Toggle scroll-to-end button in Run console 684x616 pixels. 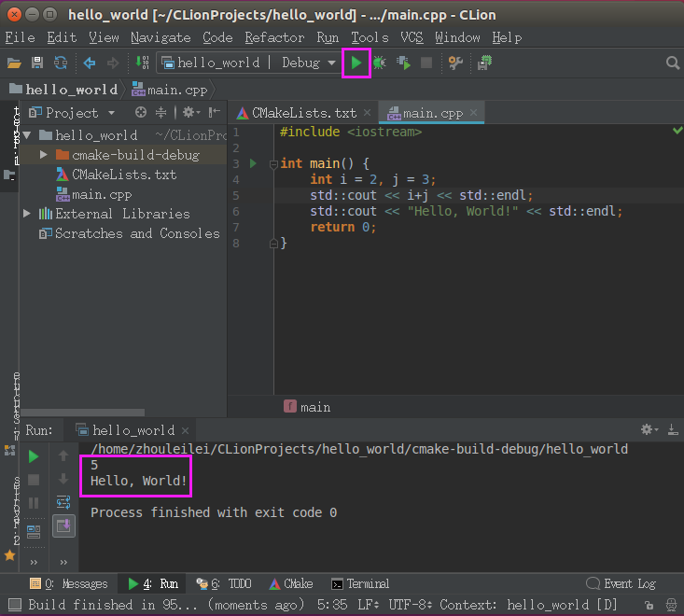63,525
